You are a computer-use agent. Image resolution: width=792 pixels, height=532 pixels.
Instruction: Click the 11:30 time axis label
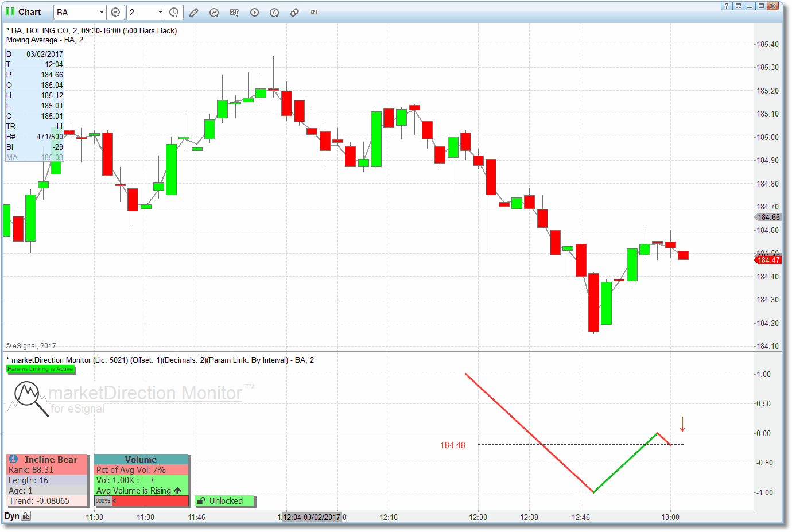[95, 517]
